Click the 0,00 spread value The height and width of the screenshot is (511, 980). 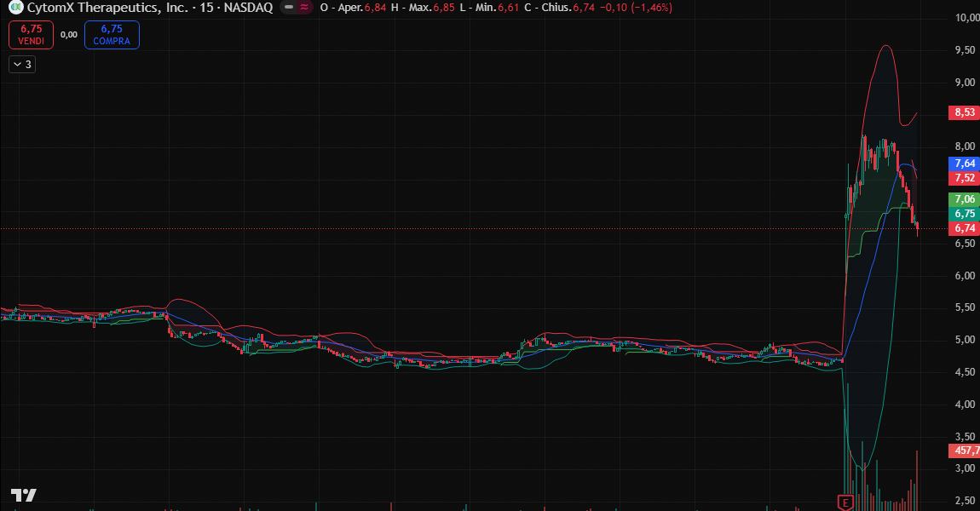[x=69, y=35]
